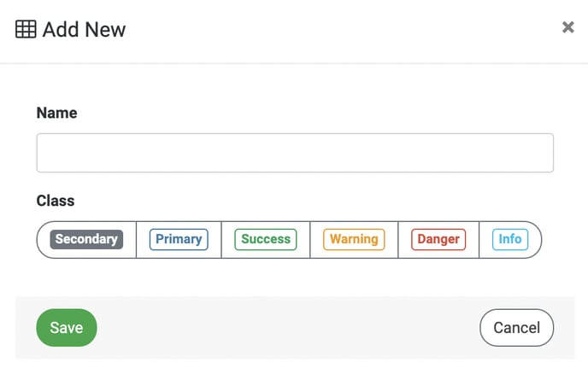588x374 pixels.
Task: Click the table grid icon beside Add New
Action: point(26,29)
